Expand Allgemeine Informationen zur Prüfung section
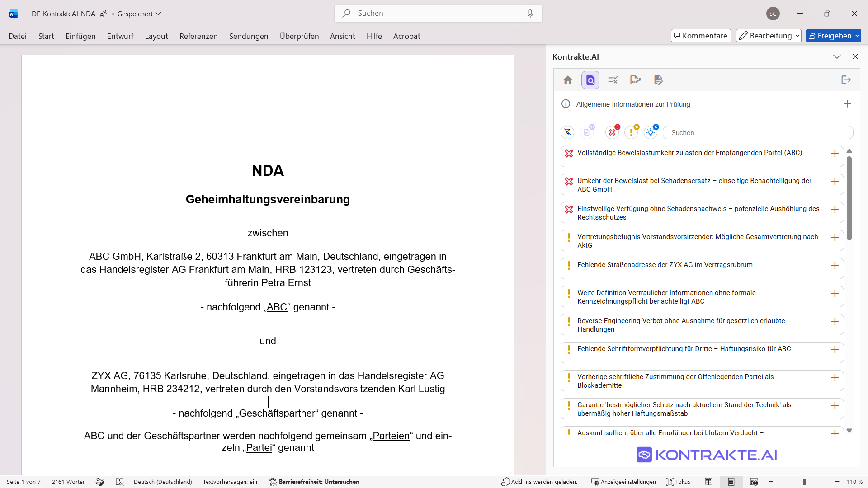 pos(847,104)
